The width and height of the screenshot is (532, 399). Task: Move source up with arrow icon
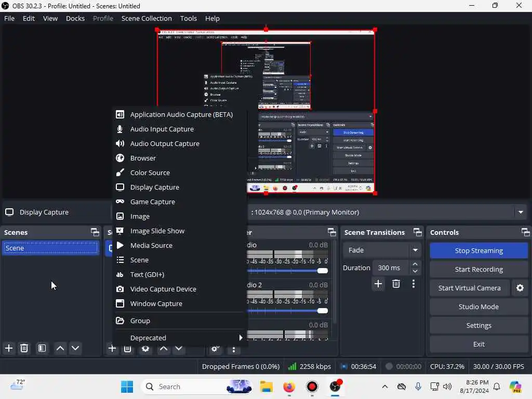click(164, 349)
